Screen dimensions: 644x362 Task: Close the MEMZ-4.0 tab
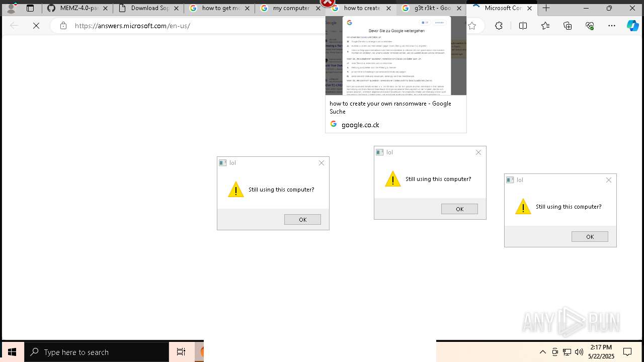105,8
